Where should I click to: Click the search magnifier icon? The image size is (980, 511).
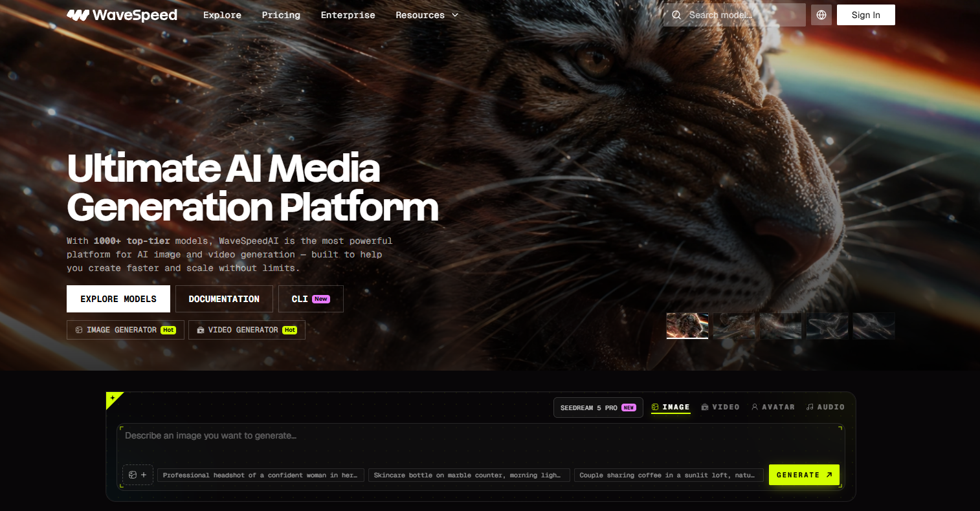676,15
